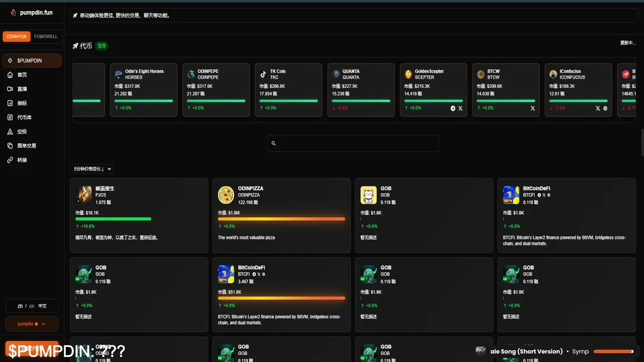Screen dimensions: 644x362
Task: Click the 破茧重生 PJCS green progress bar
Action: [113, 219]
